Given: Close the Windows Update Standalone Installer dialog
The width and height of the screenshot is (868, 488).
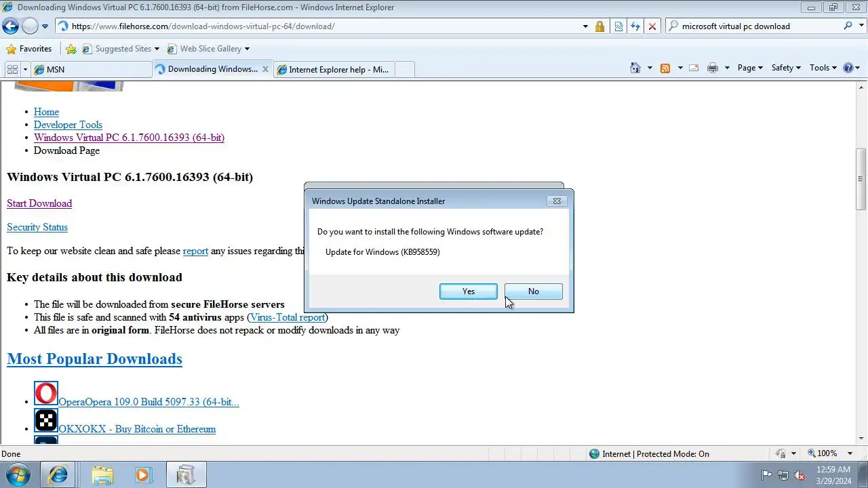Looking at the screenshot, I should tap(557, 201).
